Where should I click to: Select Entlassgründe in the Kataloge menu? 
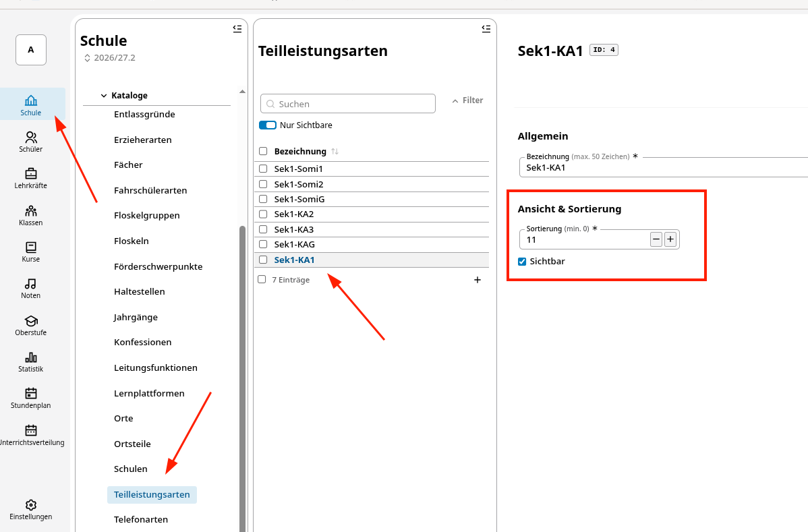tap(144, 115)
